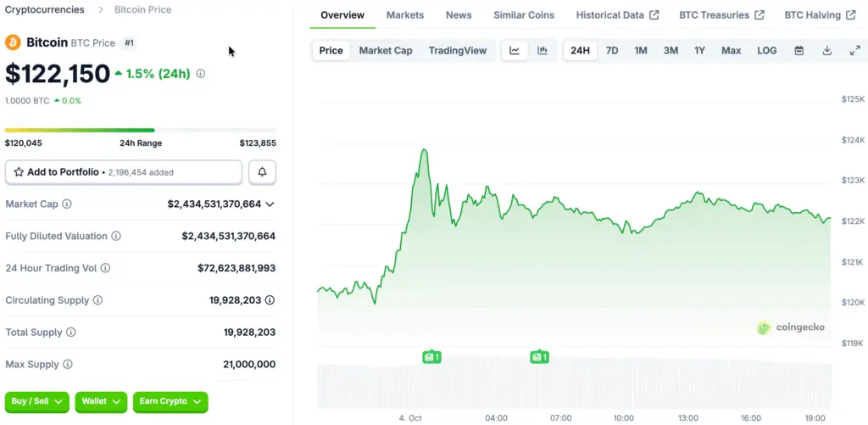Viewport: 868px width, 425px height.
Task: Click the price alert bell icon
Action: pos(262,172)
